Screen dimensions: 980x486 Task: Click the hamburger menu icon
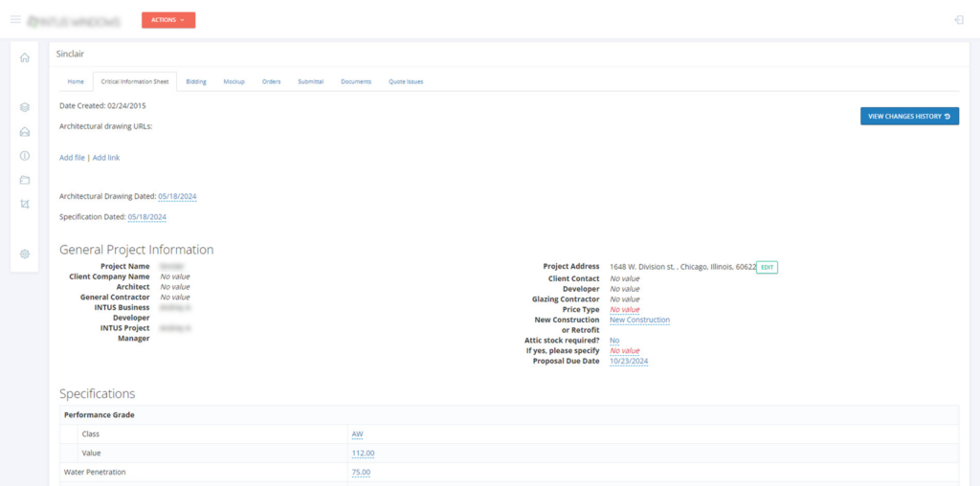point(15,19)
